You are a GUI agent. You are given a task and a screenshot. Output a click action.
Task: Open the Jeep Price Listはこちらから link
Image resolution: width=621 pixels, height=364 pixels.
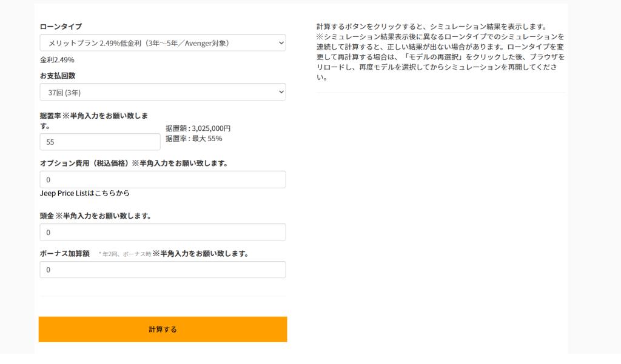point(85,193)
